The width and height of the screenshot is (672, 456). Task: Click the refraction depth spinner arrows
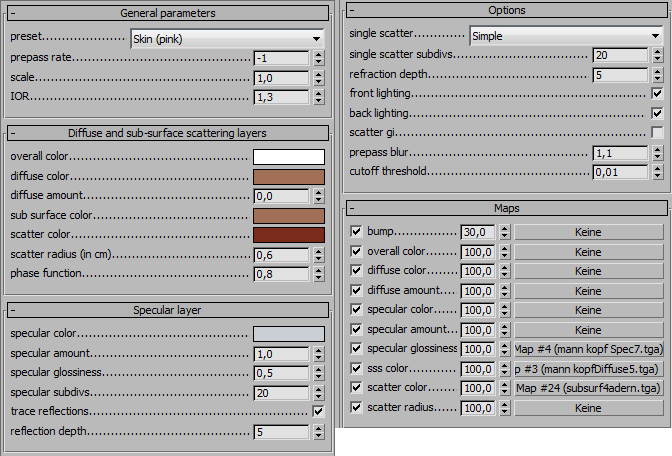(x=658, y=75)
